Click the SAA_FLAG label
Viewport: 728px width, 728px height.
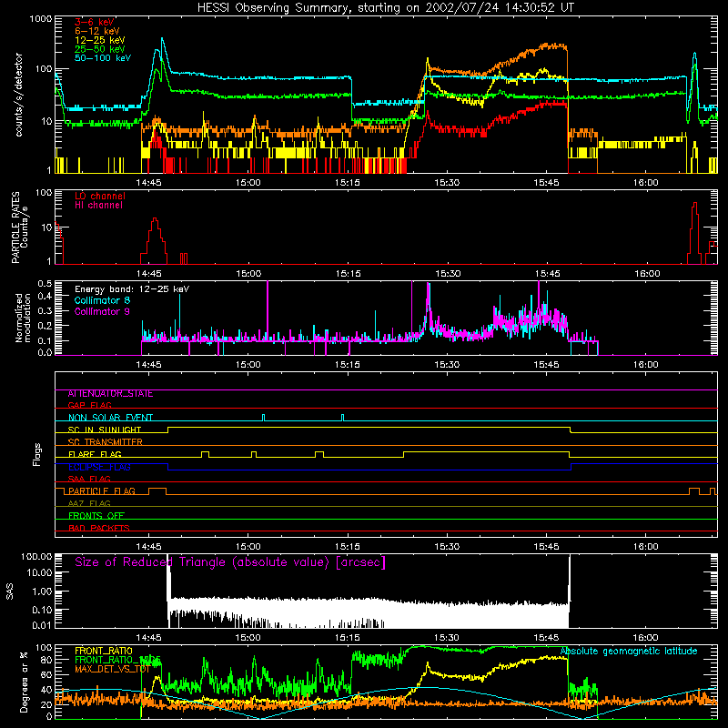coord(89,479)
